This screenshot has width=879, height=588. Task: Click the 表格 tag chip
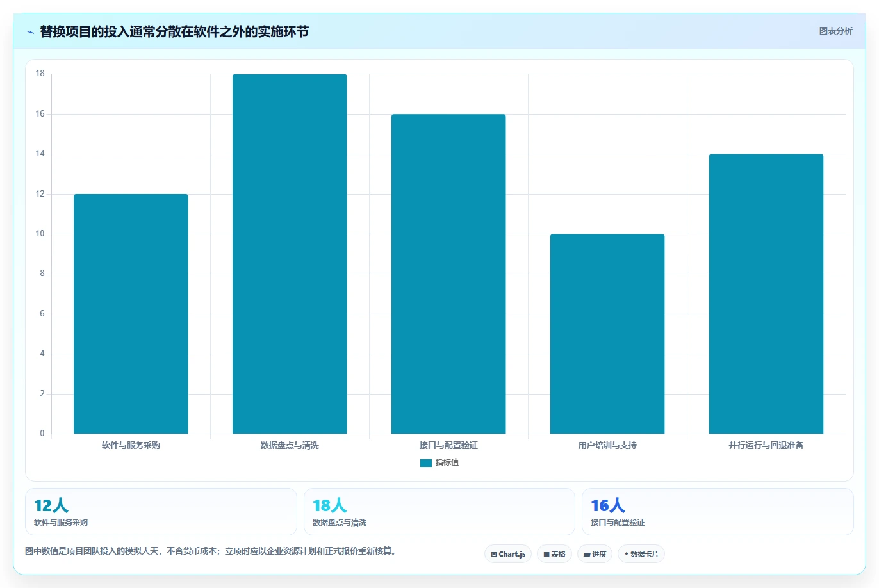[554, 554]
